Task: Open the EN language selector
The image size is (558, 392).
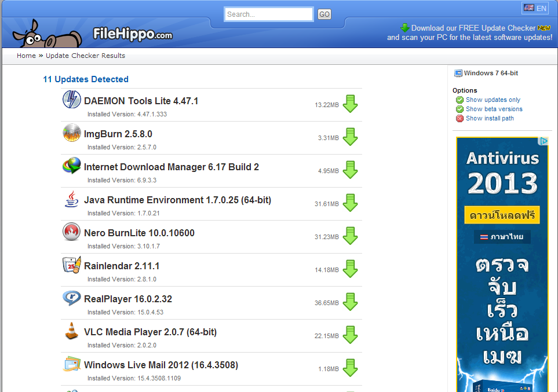Action: tap(535, 8)
